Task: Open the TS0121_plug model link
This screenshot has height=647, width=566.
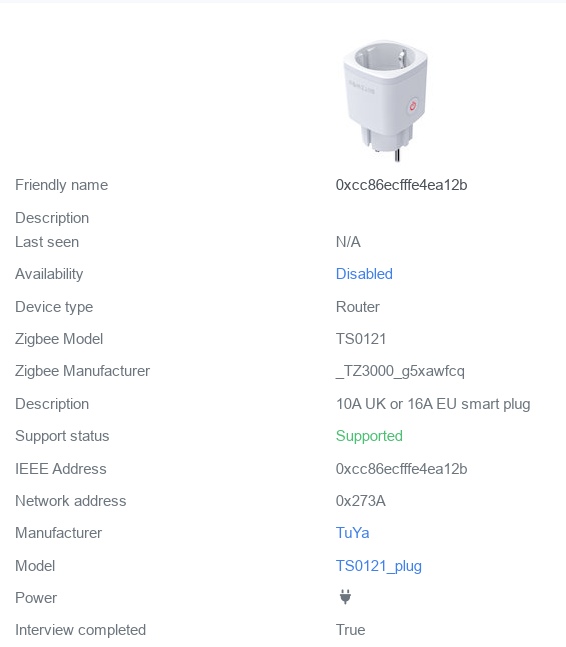Action: 379,566
